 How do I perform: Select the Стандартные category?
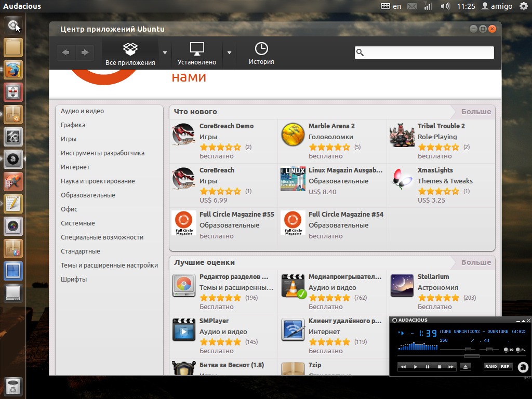[81, 251]
